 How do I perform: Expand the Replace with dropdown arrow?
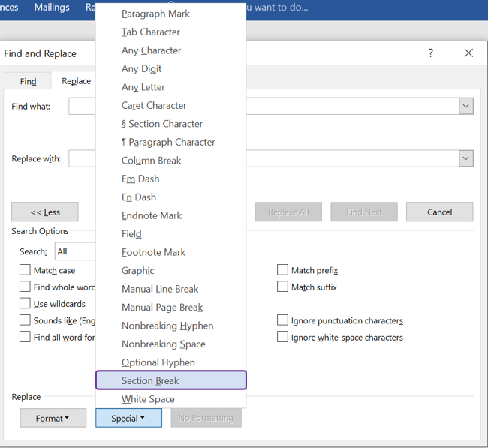[x=466, y=158]
